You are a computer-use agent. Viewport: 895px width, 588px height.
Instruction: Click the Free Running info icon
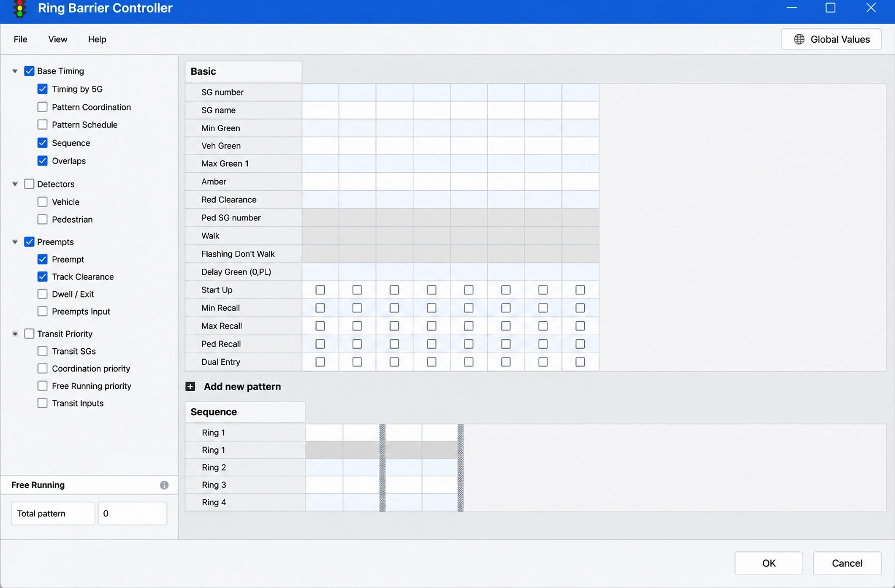click(x=164, y=485)
